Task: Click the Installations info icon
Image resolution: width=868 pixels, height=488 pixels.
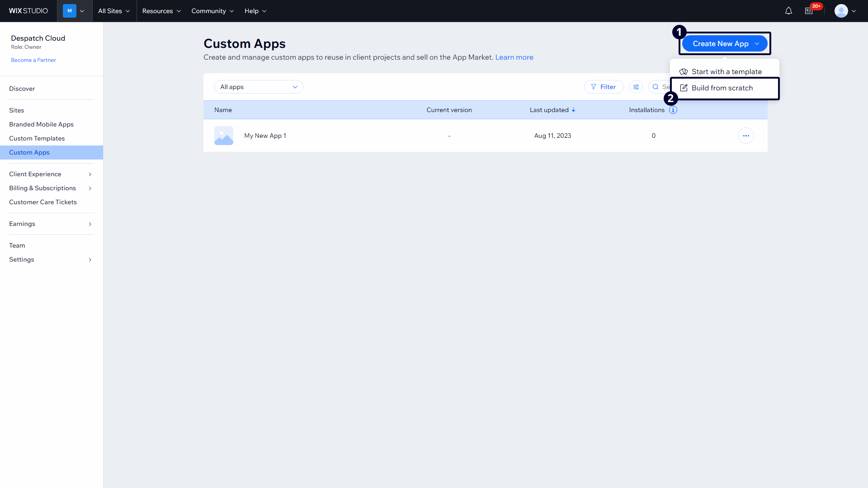Action: pyautogui.click(x=673, y=110)
